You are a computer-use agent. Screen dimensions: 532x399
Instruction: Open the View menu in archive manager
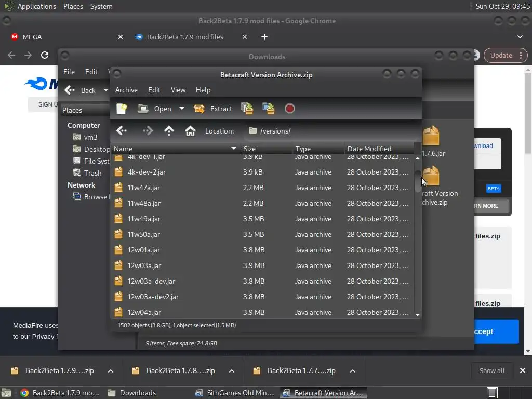click(178, 90)
